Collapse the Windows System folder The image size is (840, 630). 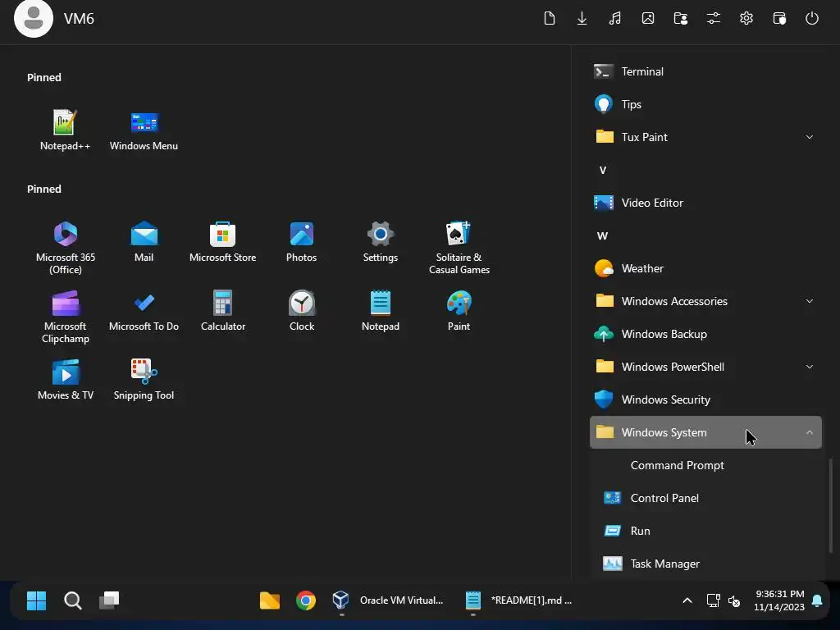705,432
